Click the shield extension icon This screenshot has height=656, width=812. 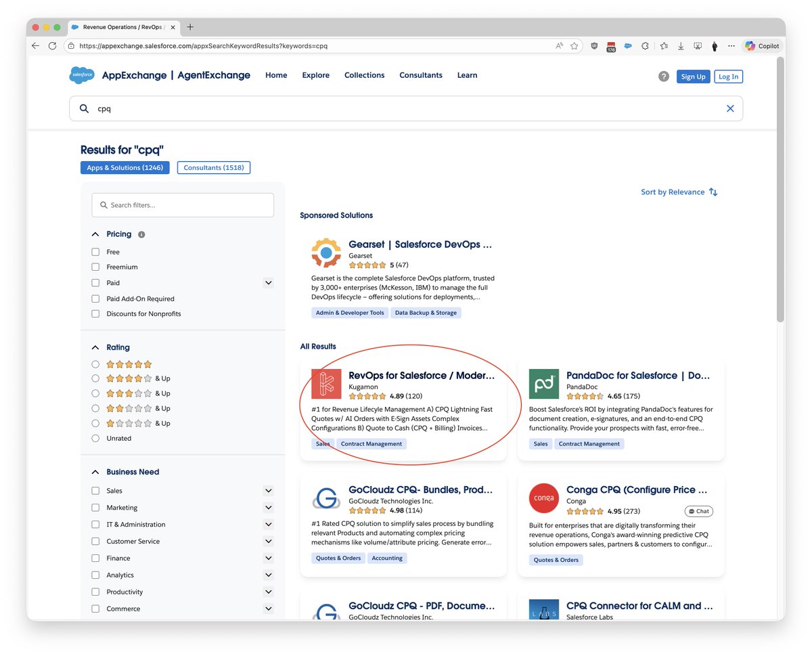pos(595,46)
